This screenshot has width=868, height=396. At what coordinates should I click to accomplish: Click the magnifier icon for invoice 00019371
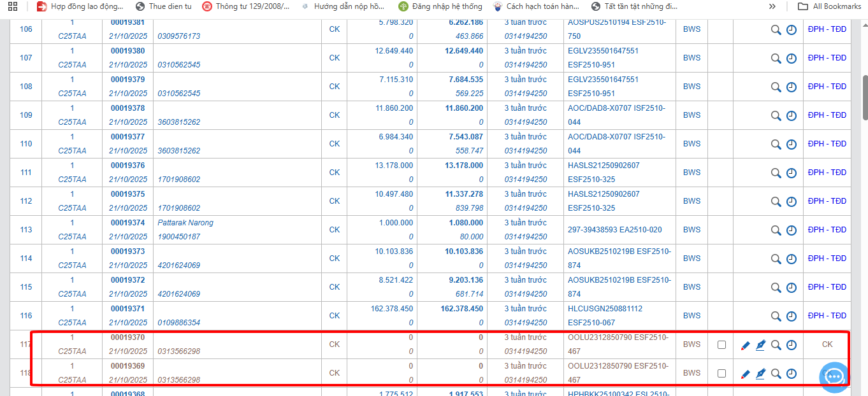point(776,316)
